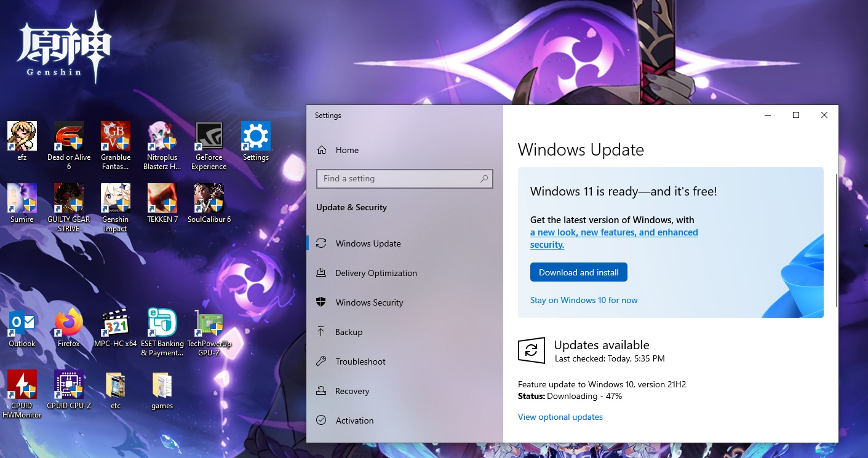Click the Windows Update page heading
This screenshot has height=458, width=868.
[x=581, y=150]
